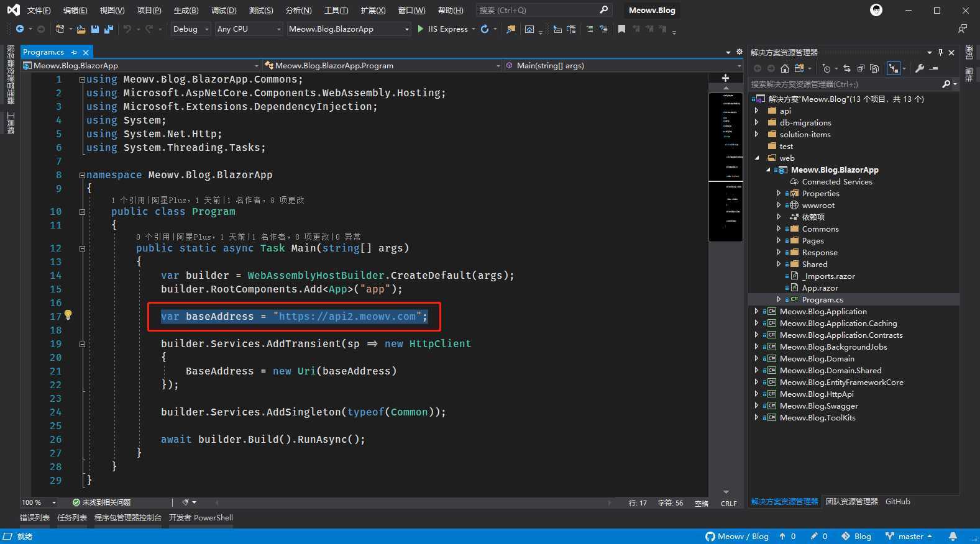Click the editor vertical scrollbar minimap
The width and height of the screenshot is (980, 544).
pyautogui.click(x=725, y=161)
